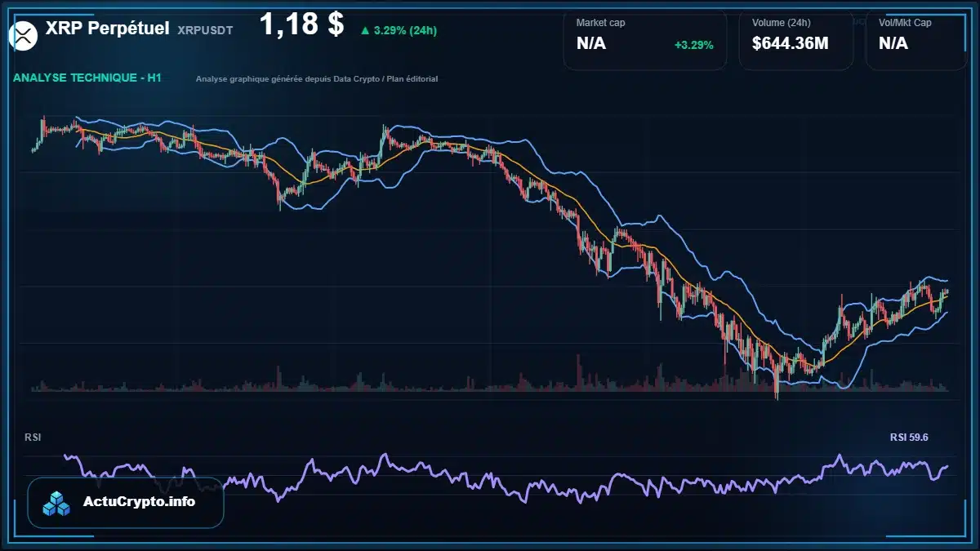This screenshot has height=551, width=980.
Task: Click the 3.29% (24h) change text
Action: point(405,31)
